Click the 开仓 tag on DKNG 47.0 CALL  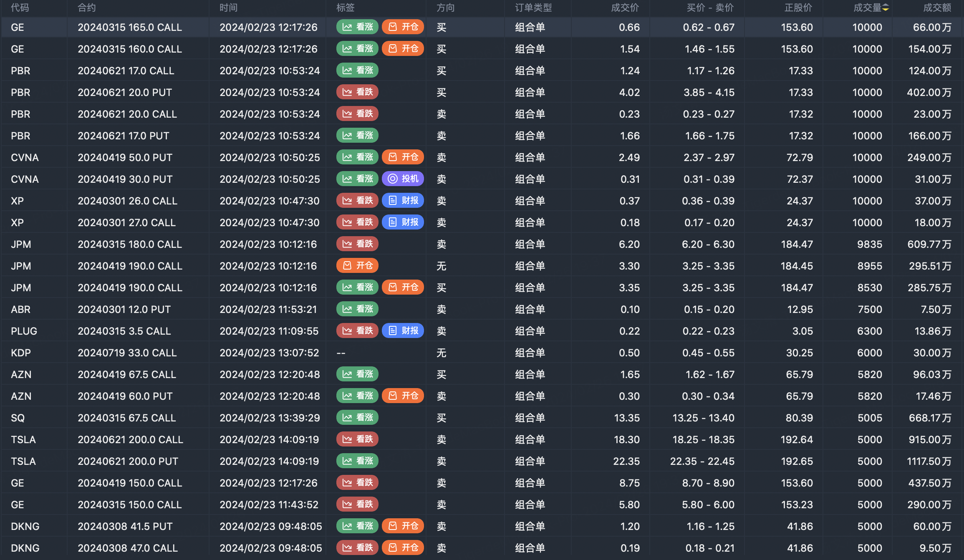pyautogui.click(x=403, y=548)
